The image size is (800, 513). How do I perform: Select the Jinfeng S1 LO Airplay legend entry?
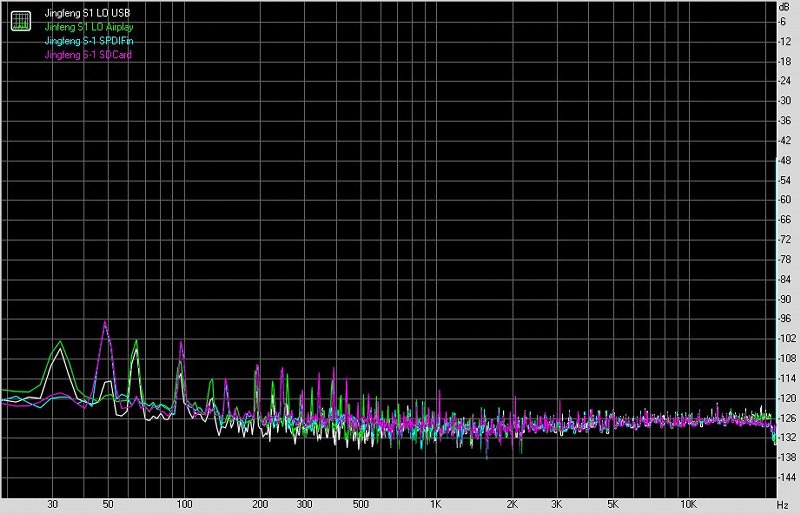[x=89, y=27]
